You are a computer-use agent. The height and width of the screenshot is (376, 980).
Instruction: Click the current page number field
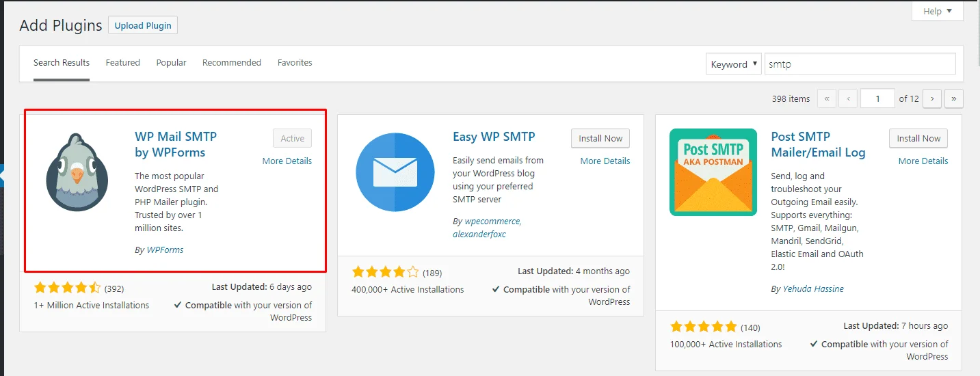click(877, 98)
